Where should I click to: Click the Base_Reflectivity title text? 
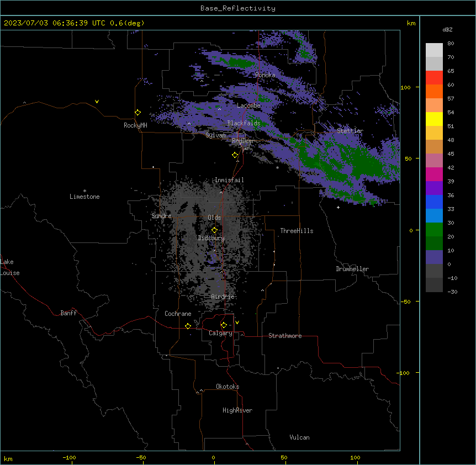(x=238, y=8)
